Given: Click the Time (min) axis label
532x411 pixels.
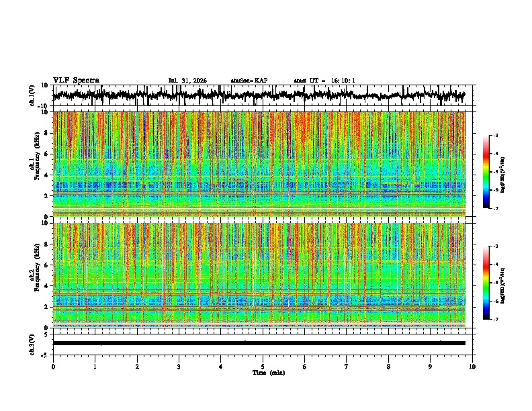Looking at the screenshot, I should 269,372.
